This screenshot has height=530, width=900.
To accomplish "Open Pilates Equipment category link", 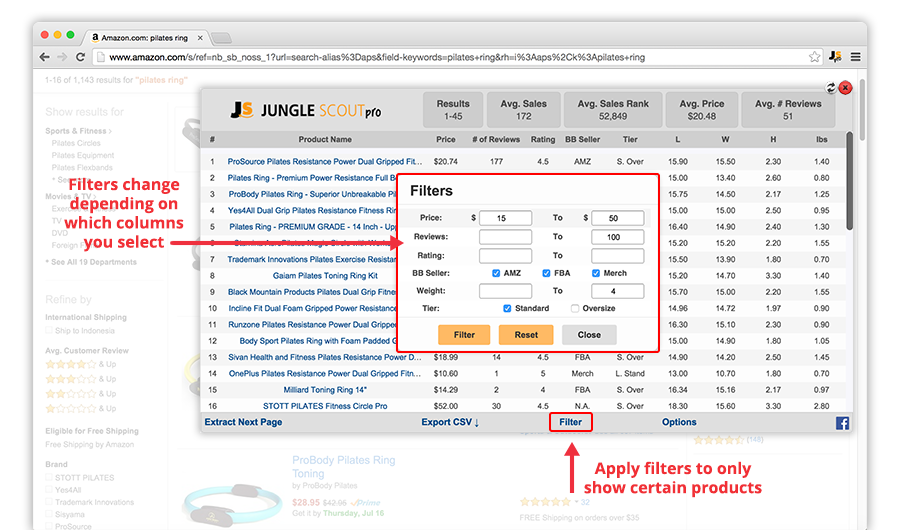I will (83, 155).
